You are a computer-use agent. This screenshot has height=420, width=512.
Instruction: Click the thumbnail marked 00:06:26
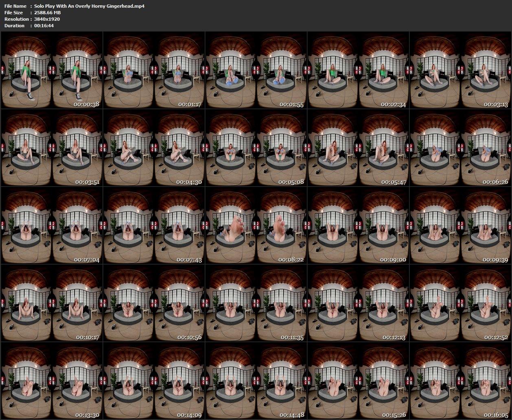(460, 148)
